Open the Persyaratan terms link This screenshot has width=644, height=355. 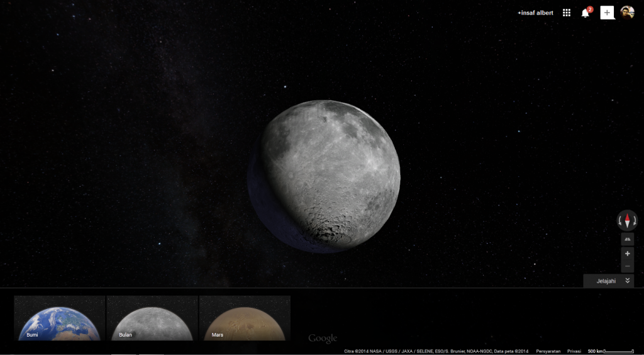coord(548,351)
